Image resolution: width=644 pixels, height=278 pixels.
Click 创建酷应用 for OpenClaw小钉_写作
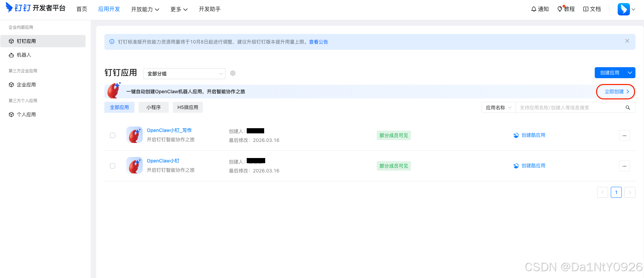pos(529,135)
